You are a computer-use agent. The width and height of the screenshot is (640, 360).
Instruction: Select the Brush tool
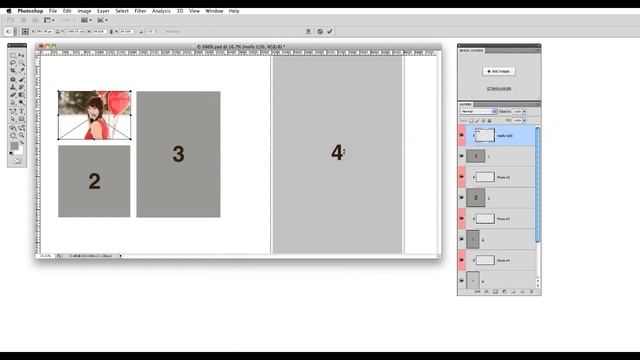click(21, 79)
